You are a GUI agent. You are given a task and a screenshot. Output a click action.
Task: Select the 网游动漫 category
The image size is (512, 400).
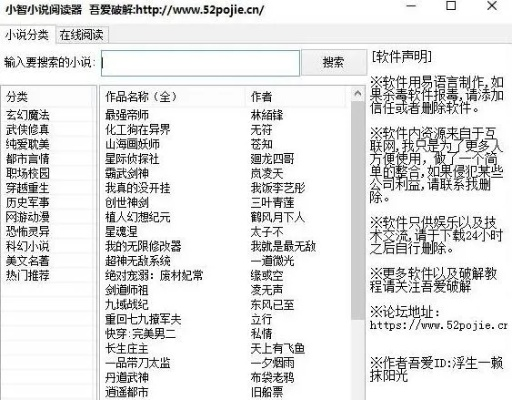(28, 217)
